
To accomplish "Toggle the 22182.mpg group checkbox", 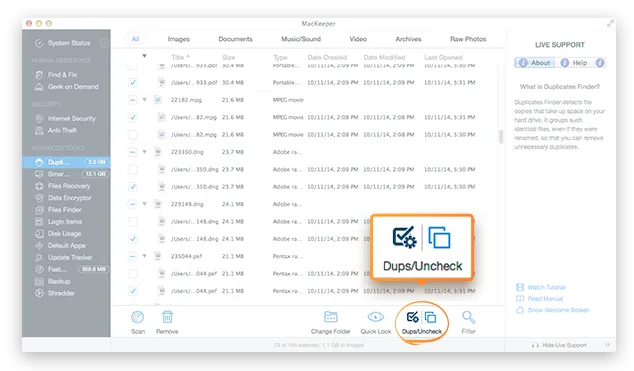I will 132,100.
